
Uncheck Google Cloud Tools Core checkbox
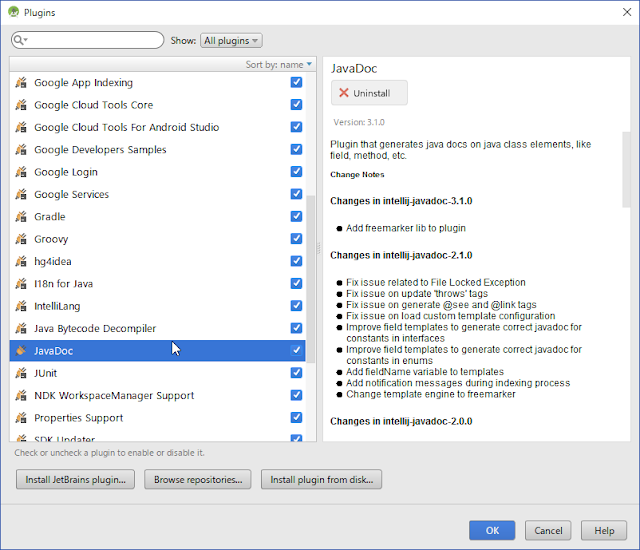(x=296, y=105)
